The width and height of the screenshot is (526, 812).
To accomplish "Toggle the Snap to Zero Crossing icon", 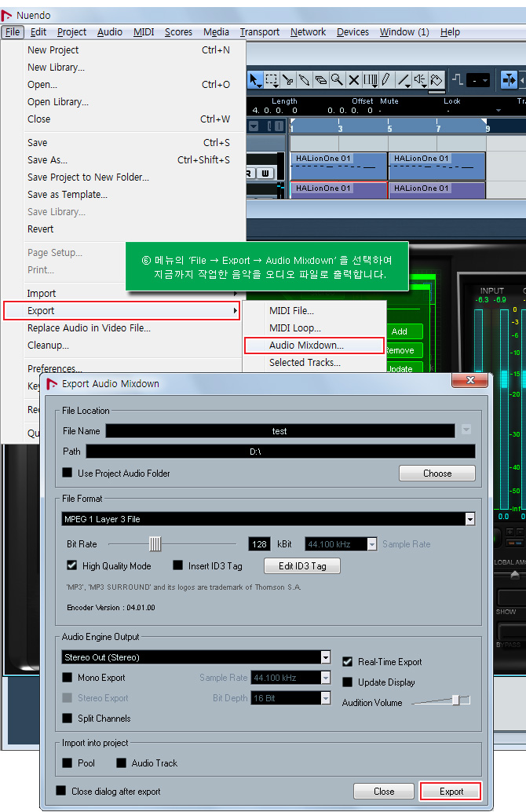I will tap(458, 80).
